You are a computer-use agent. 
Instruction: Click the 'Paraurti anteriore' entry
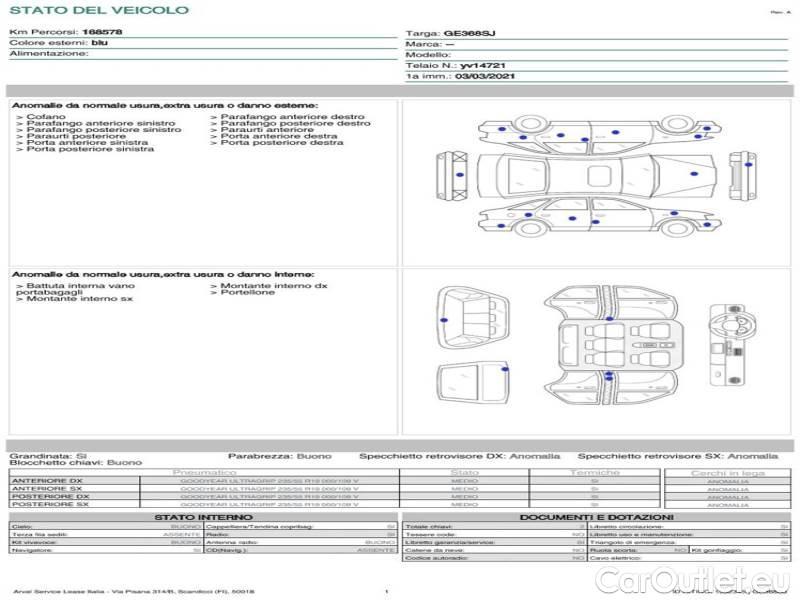[262, 130]
